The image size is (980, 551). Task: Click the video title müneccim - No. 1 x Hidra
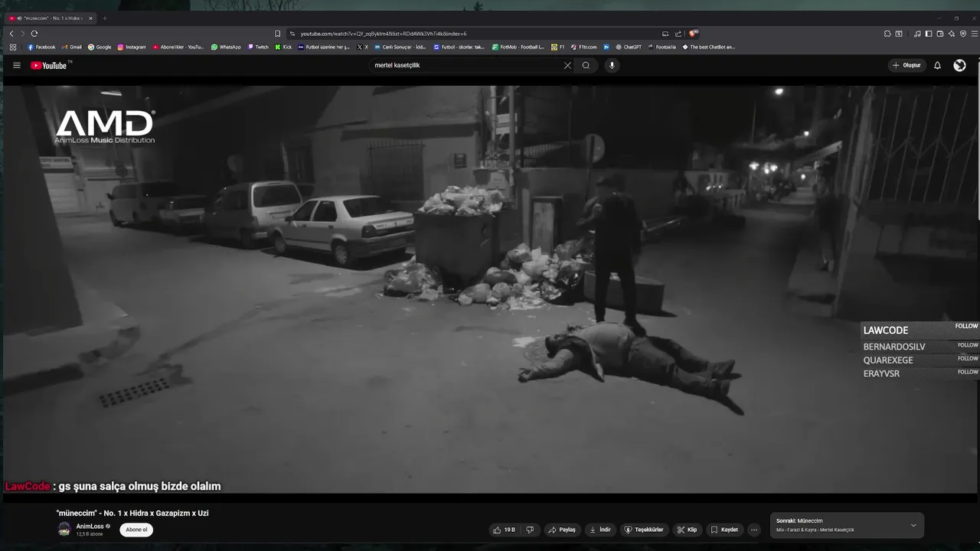point(132,513)
